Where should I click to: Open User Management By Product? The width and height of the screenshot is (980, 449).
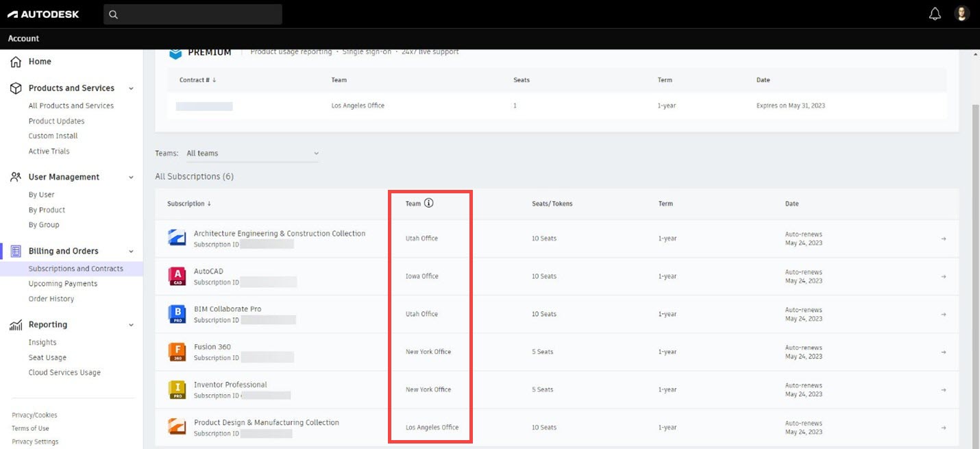tap(47, 210)
